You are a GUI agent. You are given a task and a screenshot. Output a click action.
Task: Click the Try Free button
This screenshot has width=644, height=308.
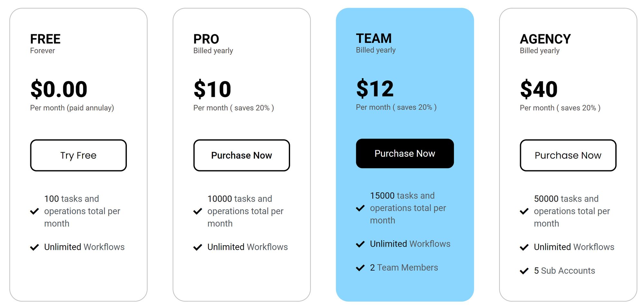point(78,155)
